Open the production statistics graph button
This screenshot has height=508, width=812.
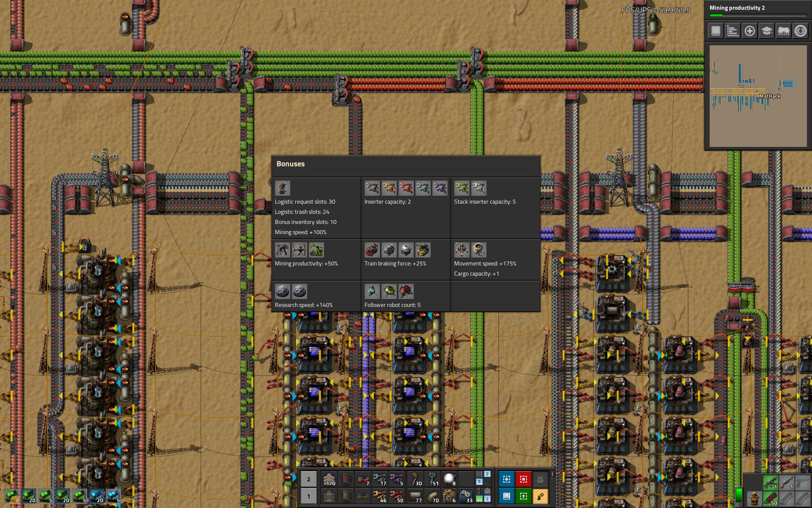click(732, 31)
